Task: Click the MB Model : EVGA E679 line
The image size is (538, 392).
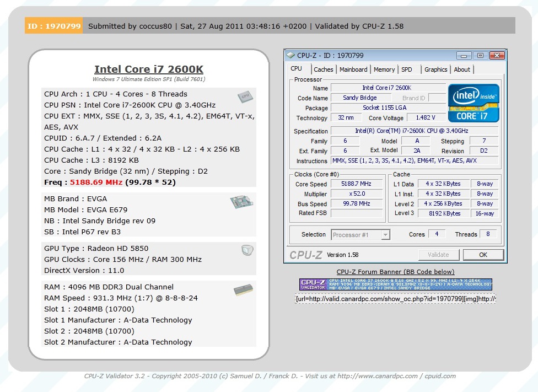Action: point(86,210)
